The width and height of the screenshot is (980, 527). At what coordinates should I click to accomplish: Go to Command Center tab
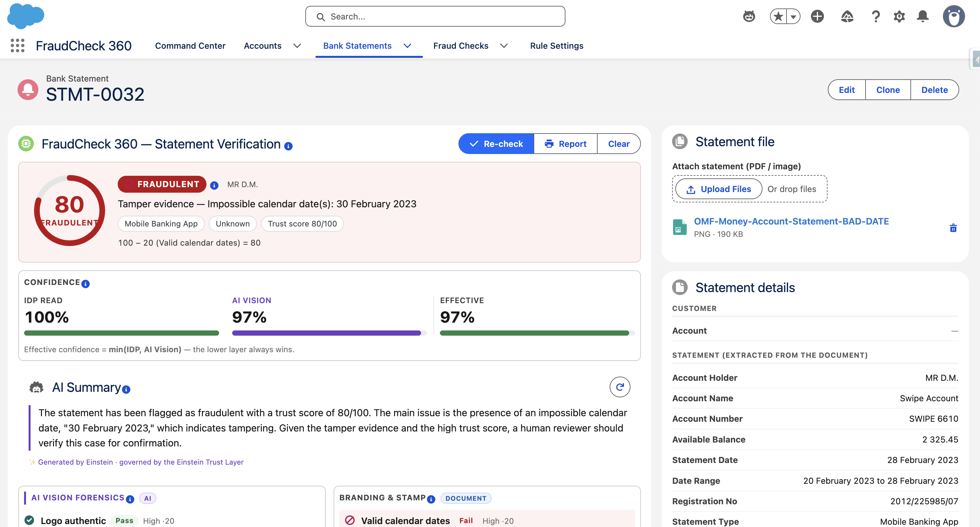click(x=190, y=45)
